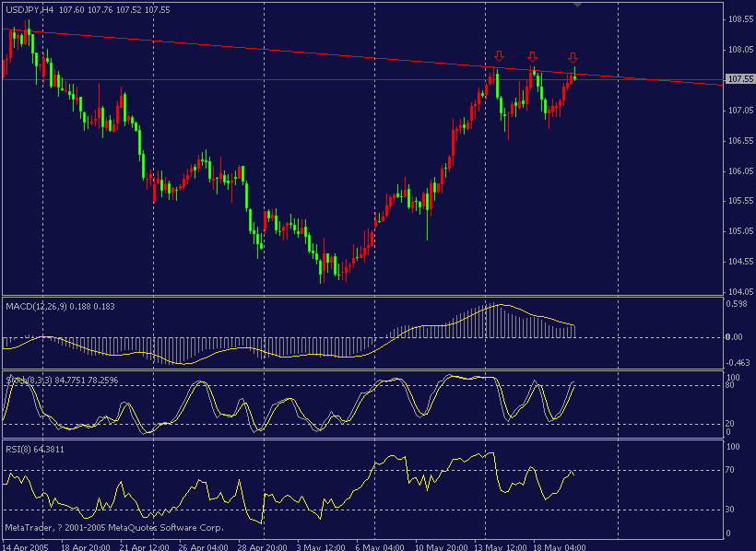Click the 104.05 price axis label

click(x=740, y=292)
